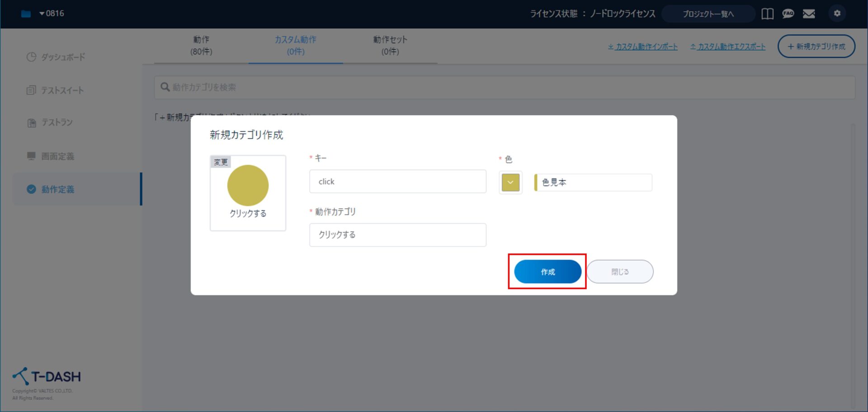This screenshot has width=868, height=412.
Task: Click the カスタム動作インポート link
Action: pyautogui.click(x=642, y=47)
